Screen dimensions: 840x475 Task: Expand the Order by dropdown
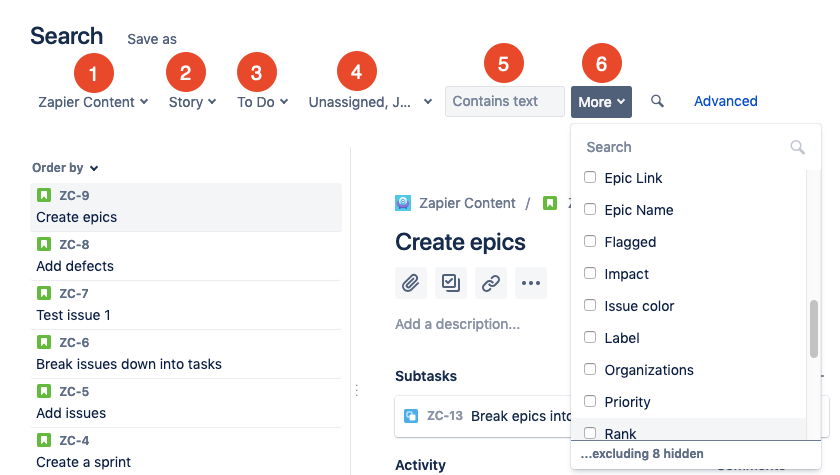[65, 168]
